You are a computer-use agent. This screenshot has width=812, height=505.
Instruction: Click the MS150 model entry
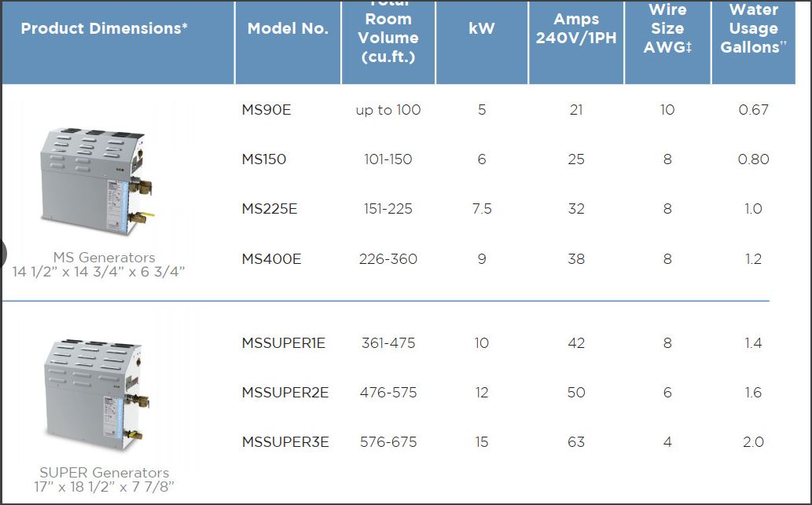click(264, 159)
